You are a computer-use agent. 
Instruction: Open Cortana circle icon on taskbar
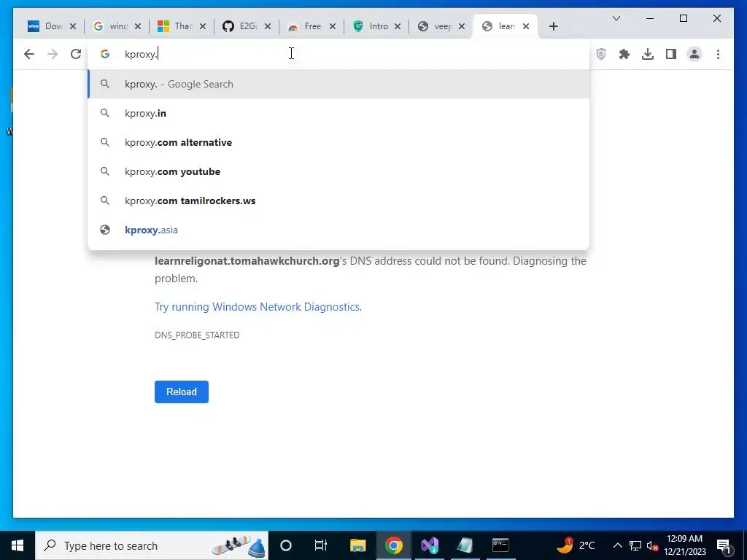point(286,545)
